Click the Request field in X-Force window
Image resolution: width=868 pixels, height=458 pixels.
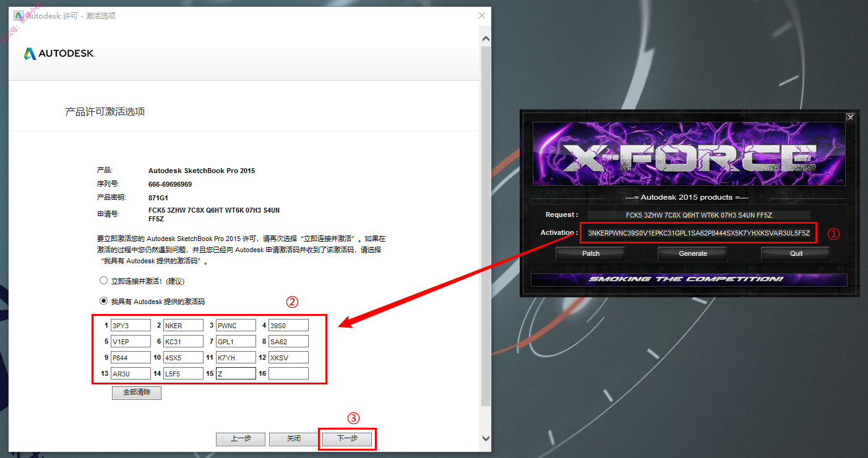pos(699,215)
